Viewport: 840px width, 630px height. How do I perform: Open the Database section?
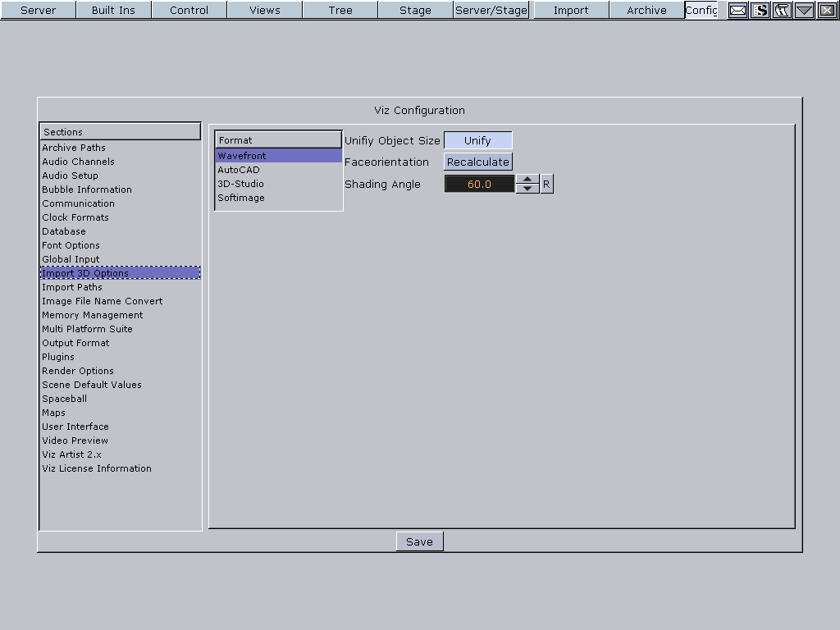click(x=63, y=231)
